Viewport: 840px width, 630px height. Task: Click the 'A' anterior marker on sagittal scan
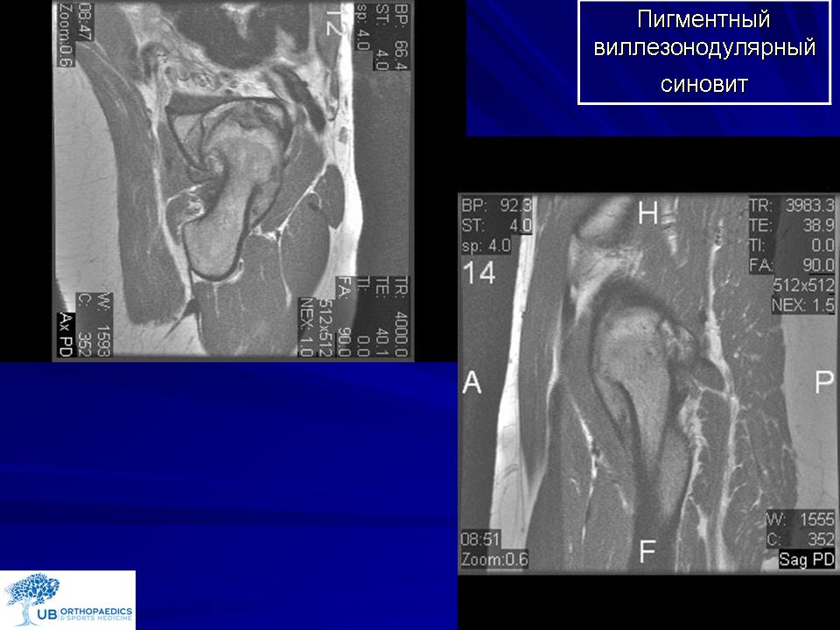[472, 382]
